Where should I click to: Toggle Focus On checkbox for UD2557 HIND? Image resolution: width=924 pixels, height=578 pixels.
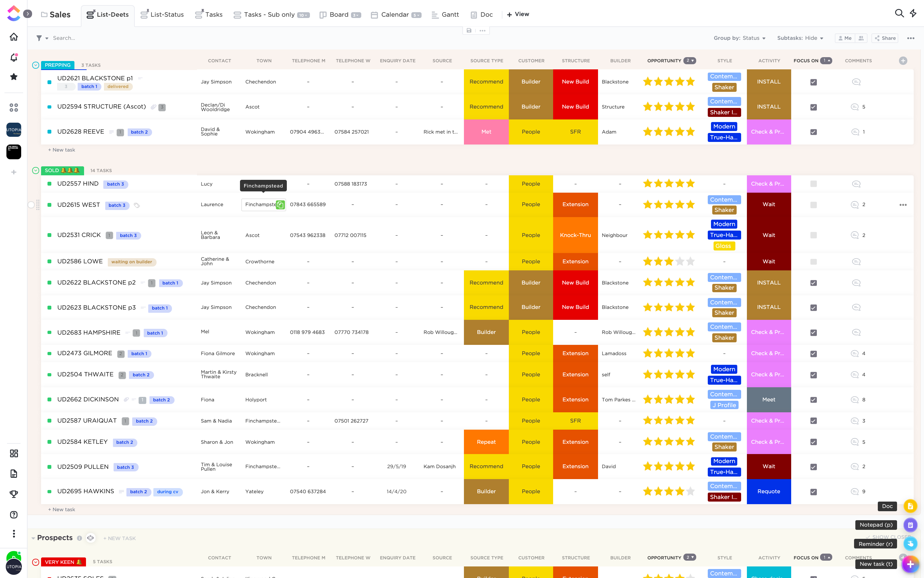[x=813, y=184]
